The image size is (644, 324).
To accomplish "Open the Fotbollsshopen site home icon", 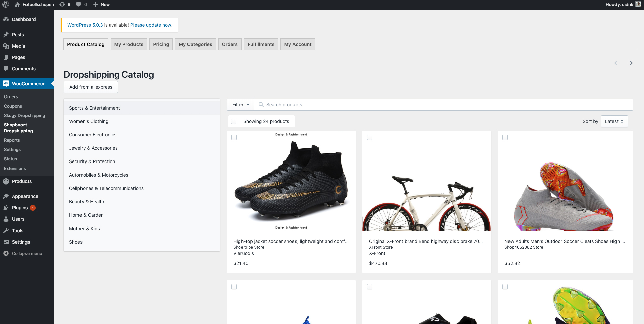I will [x=17, y=4].
